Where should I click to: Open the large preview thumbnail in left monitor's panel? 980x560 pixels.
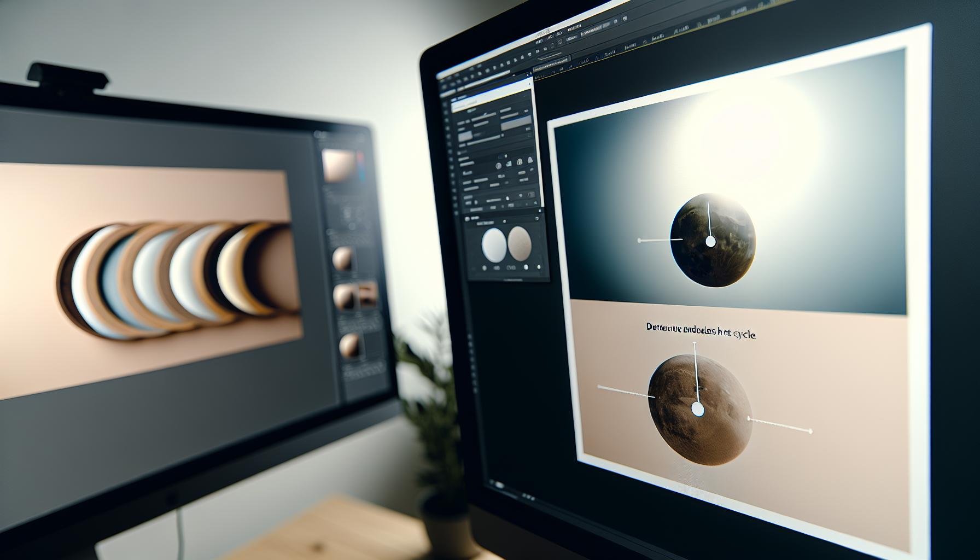click(339, 165)
